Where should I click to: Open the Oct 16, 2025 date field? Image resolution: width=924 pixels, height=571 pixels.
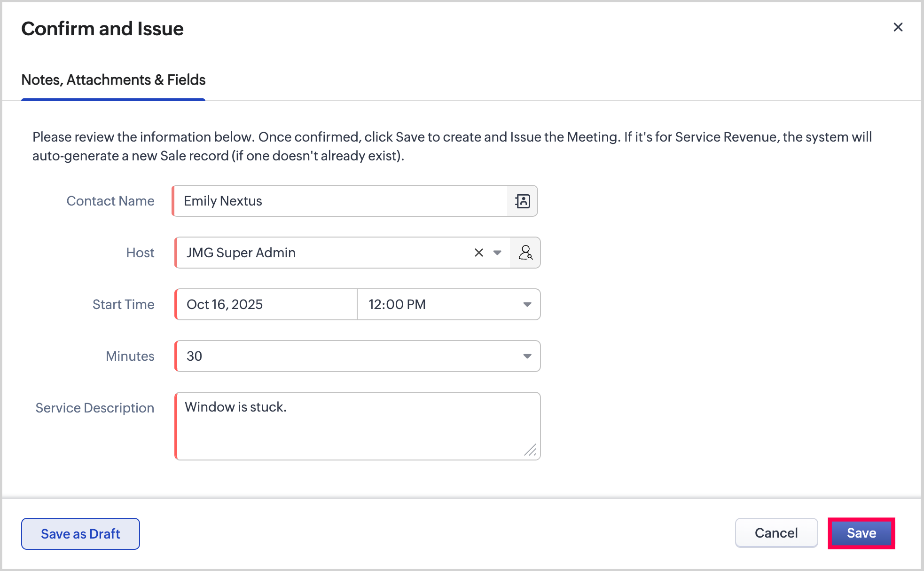tap(266, 305)
